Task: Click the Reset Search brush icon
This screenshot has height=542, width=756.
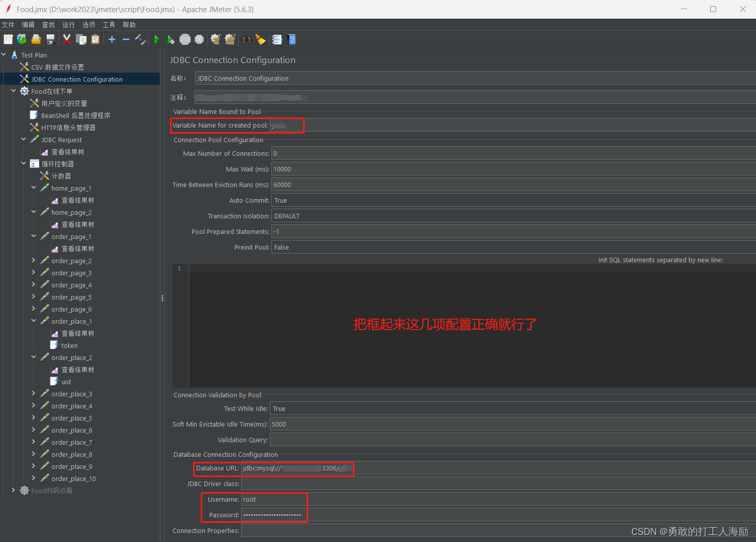Action: click(x=261, y=39)
